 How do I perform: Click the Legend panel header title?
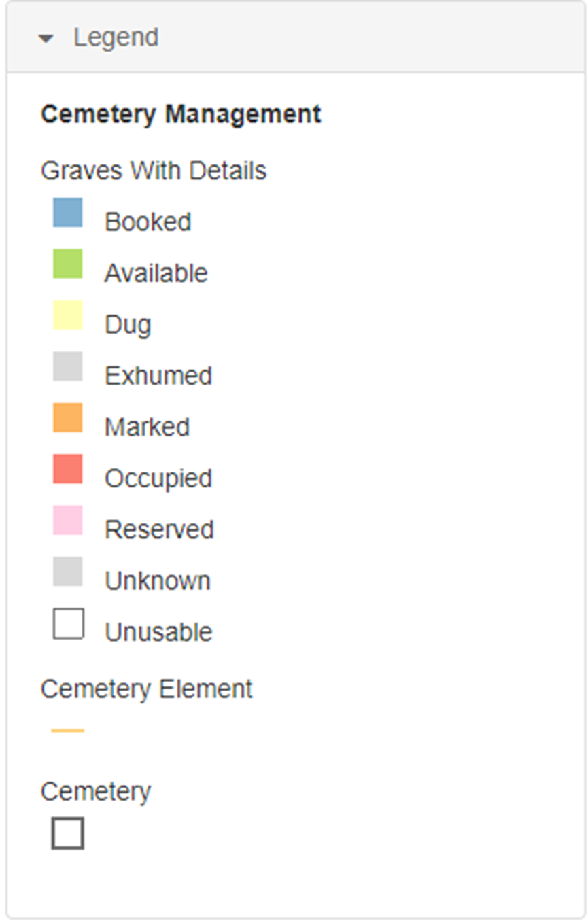click(x=116, y=37)
